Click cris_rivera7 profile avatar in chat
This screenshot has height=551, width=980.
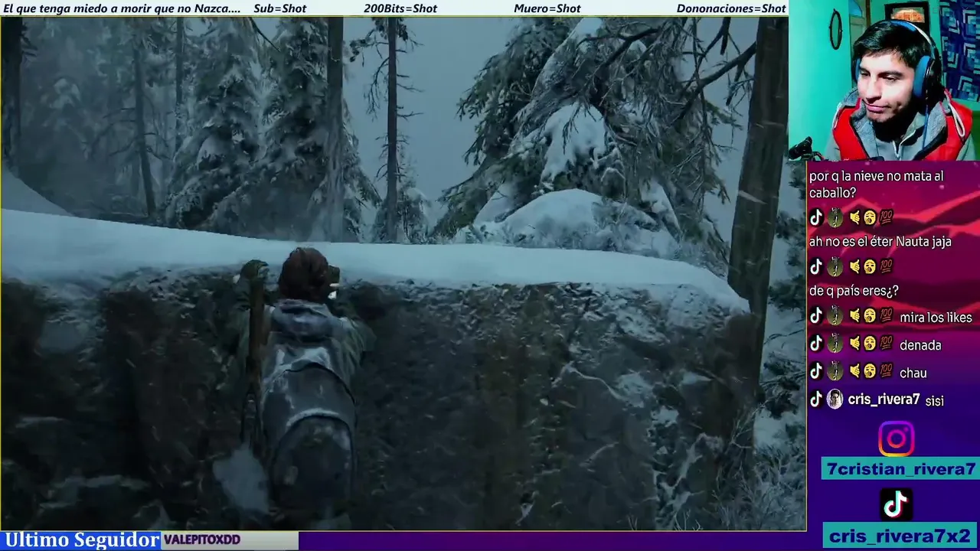tap(835, 399)
